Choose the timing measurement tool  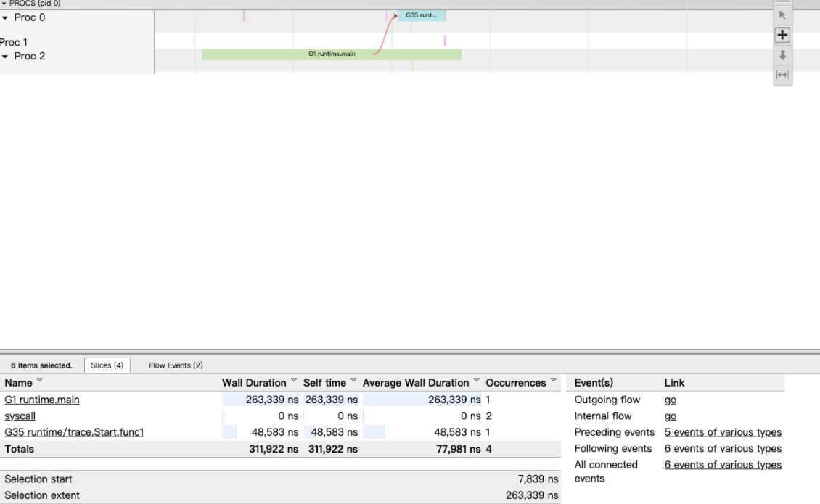[782, 75]
